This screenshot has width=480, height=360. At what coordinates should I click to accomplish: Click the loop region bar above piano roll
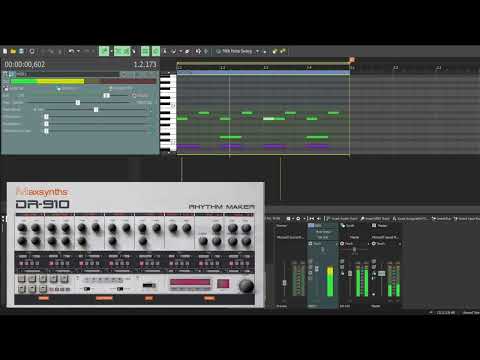263,63
